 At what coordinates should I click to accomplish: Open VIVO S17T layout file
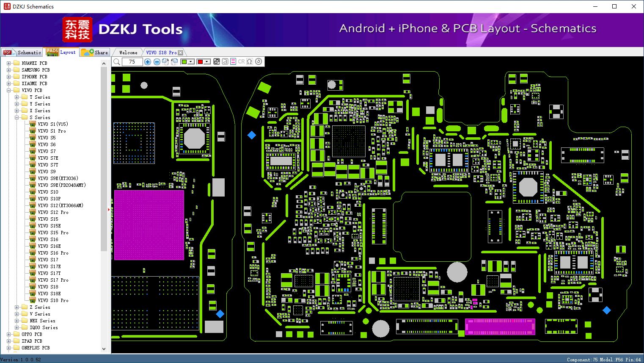point(49,273)
